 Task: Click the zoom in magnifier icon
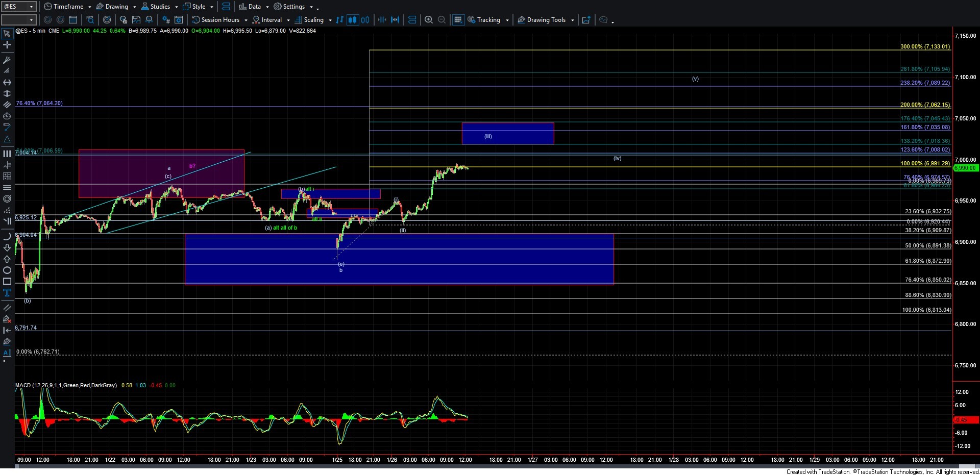coord(429,20)
